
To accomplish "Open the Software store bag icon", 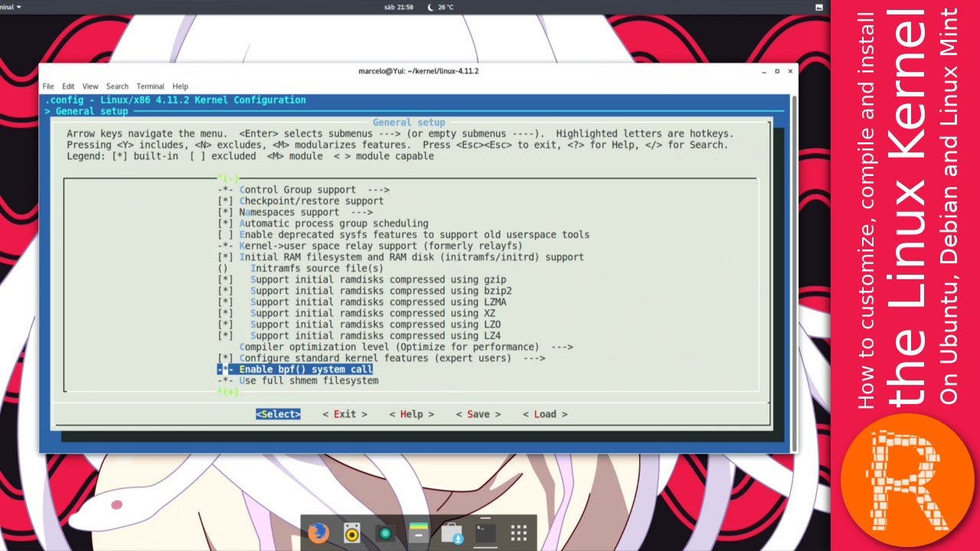I will pyautogui.click(x=452, y=533).
